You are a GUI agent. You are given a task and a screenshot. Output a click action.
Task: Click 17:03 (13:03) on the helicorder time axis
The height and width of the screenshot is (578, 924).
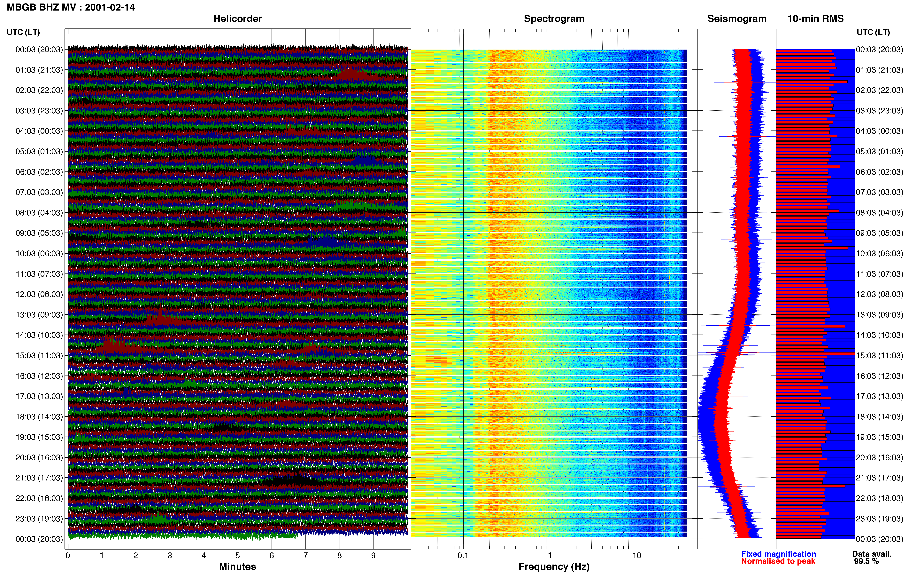tap(39, 396)
